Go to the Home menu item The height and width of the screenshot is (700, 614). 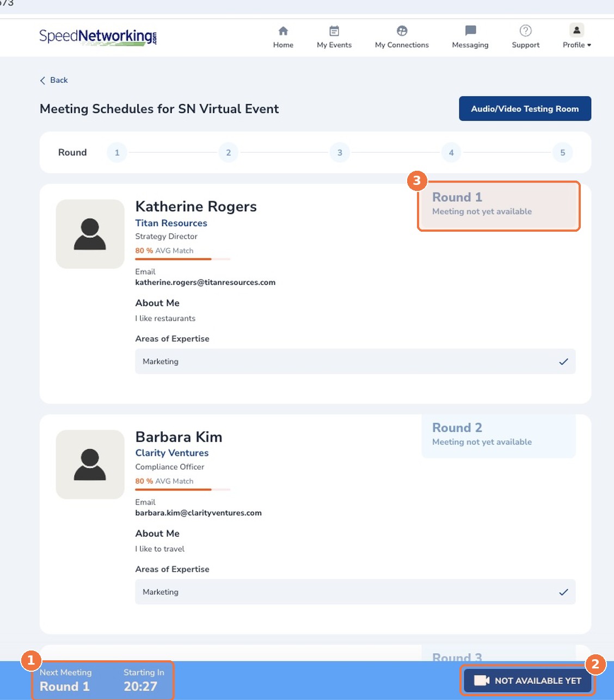(283, 37)
